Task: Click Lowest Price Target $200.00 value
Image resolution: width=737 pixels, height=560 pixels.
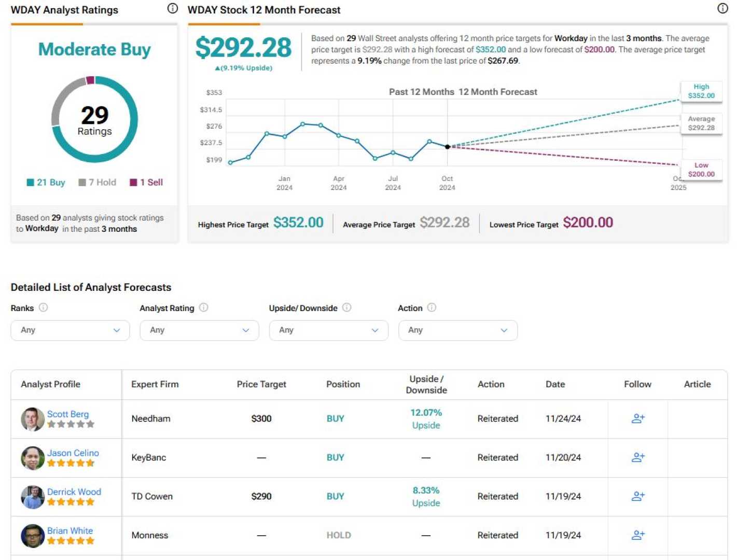Action: click(588, 222)
